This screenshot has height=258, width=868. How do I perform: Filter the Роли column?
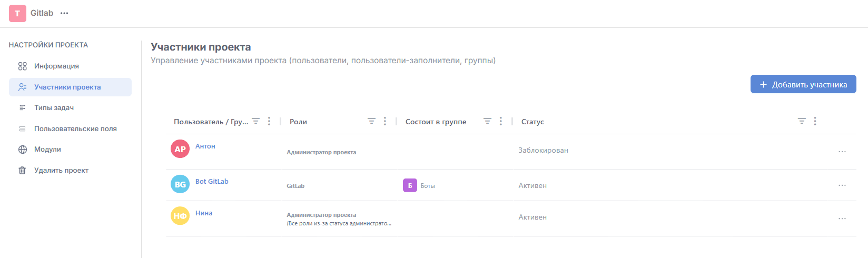(x=371, y=122)
